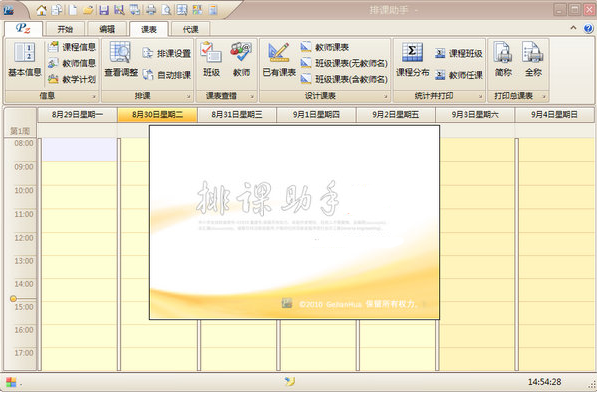The width and height of the screenshot is (597, 394).
Task: Click 教师 in 课表查错 group
Action: pos(241,59)
